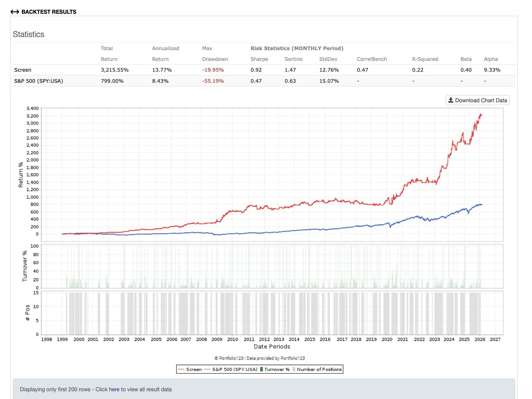
Task: Click the S&P 500 annualized return 8.43%
Action: [160, 81]
